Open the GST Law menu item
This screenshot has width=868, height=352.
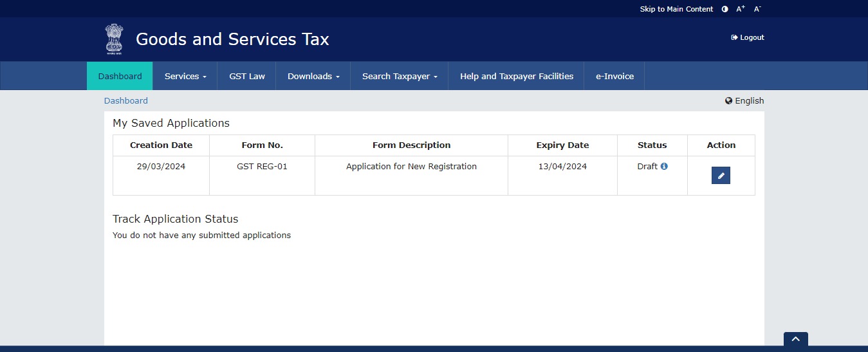click(247, 76)
